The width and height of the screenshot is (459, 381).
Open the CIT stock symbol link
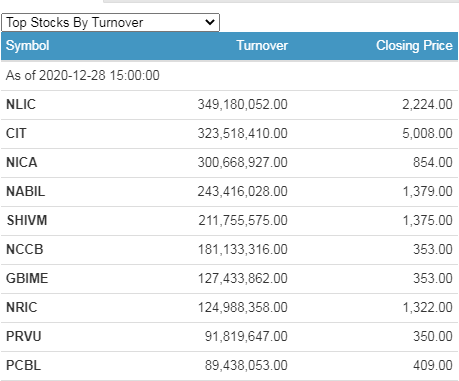pos(16,134)
